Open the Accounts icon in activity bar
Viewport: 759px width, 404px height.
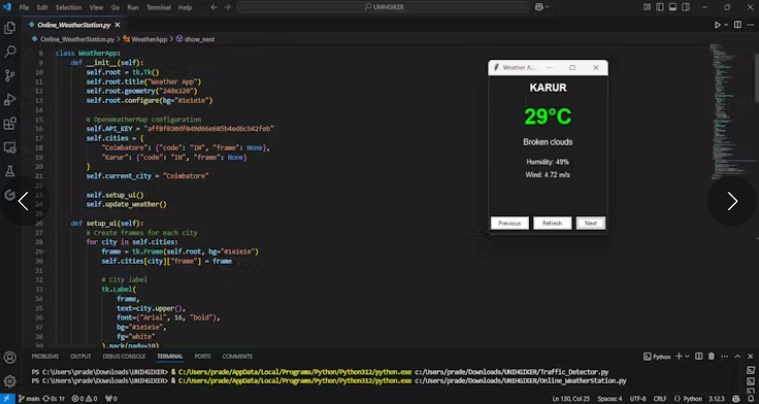[x=10, y=358]
